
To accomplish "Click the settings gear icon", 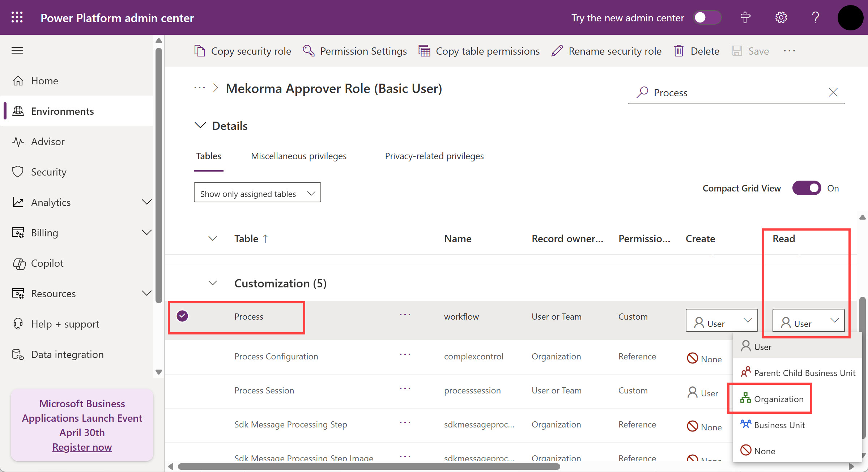I will tap(781, 17).
